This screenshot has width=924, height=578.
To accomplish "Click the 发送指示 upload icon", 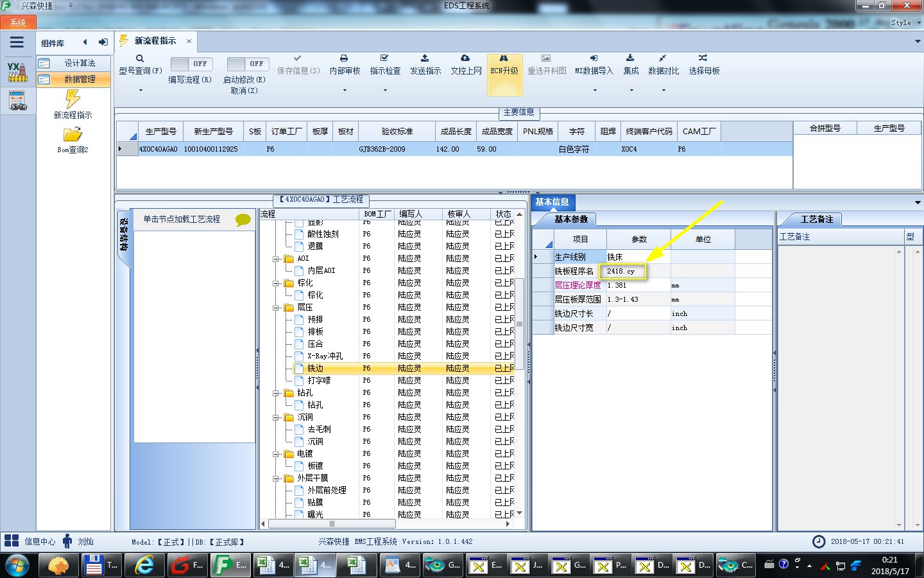I will coord(425,58).
